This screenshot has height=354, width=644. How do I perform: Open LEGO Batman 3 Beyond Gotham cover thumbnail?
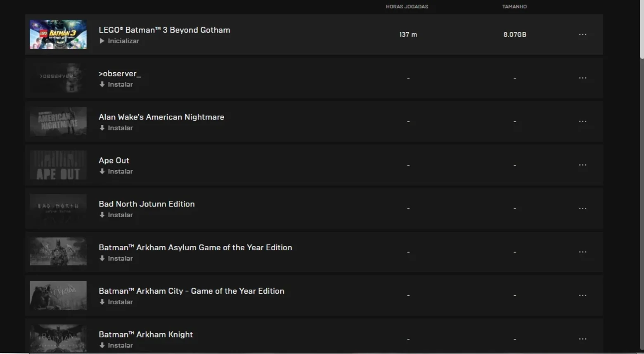[58, 34]
